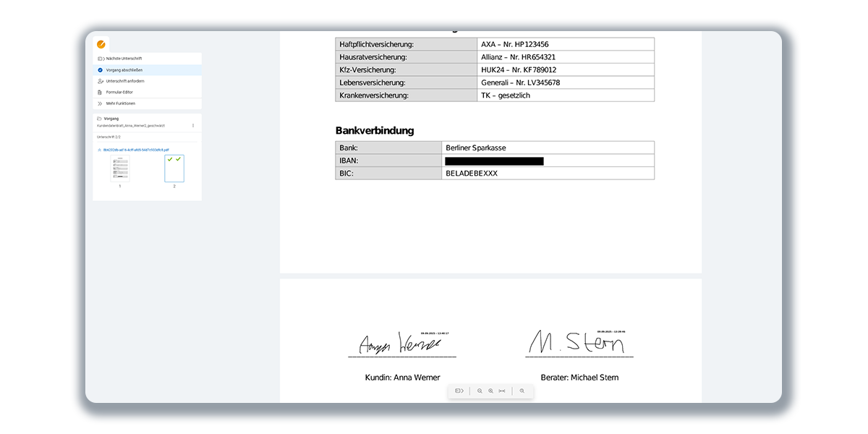Image resolution: width=868 pixels, height=434 pixels.
Task: Open the three-dot menu next to Kundendatenblatt
Action: 192,126
